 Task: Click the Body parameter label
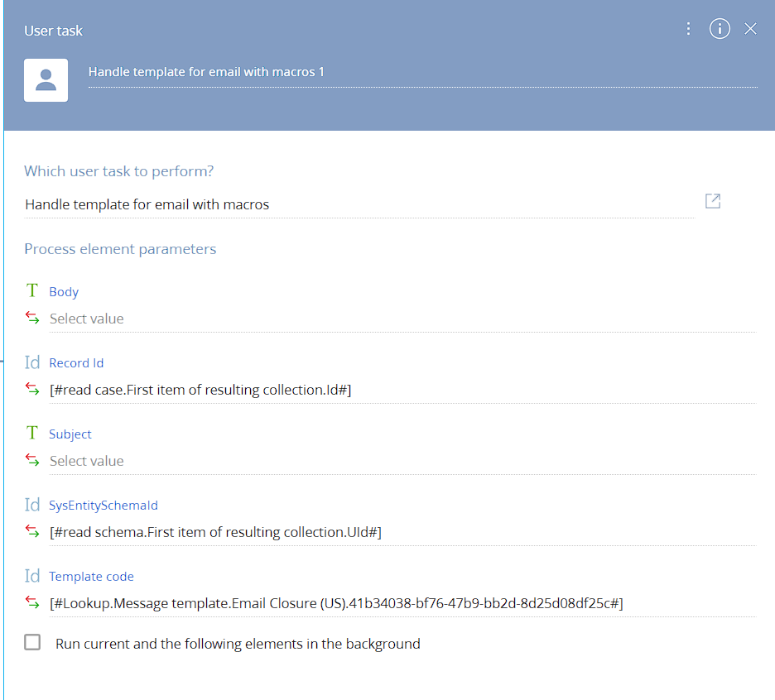coord(64,292)
